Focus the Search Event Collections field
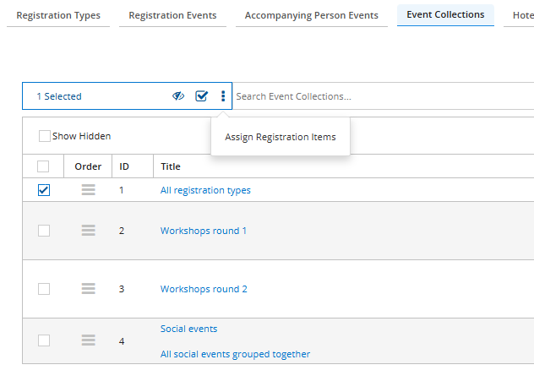The height and width of the screenshot is (392, 534). tap(383, 96)
